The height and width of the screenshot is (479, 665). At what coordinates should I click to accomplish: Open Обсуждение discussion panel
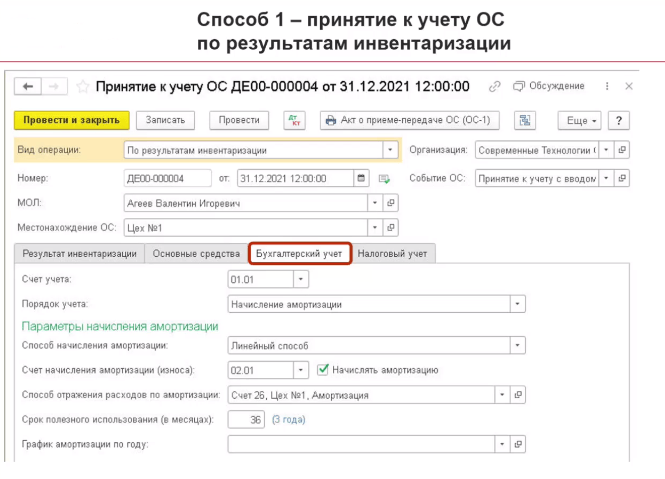[548, 86]
